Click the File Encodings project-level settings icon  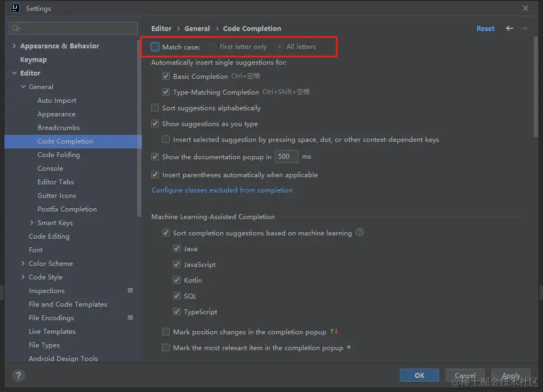[x=130, y=318]
